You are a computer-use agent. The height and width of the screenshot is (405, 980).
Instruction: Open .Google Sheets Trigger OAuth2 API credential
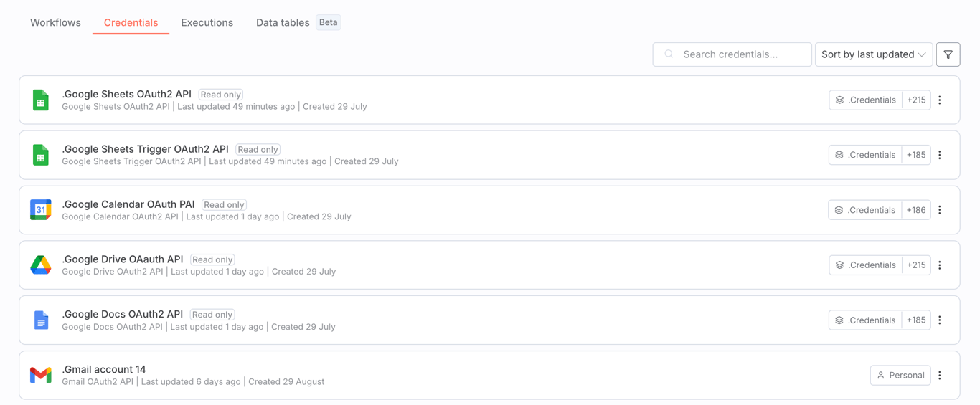145,149
